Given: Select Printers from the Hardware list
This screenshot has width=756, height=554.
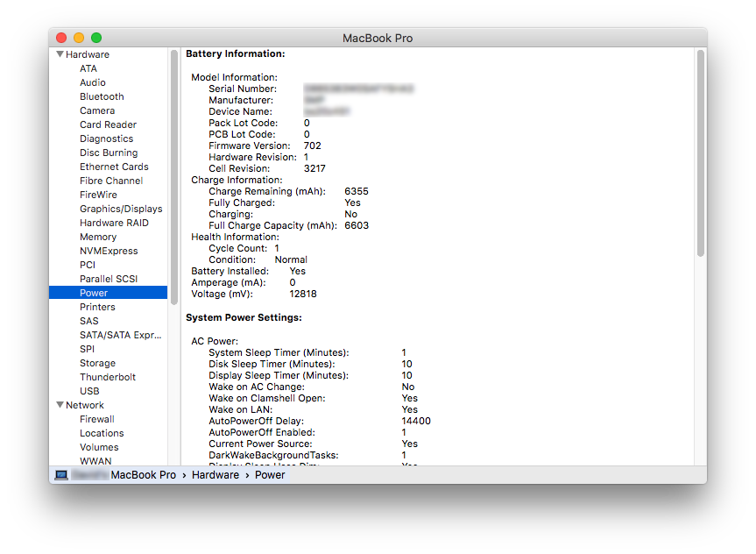Looking at the screenshot, I should pos(97,307).
